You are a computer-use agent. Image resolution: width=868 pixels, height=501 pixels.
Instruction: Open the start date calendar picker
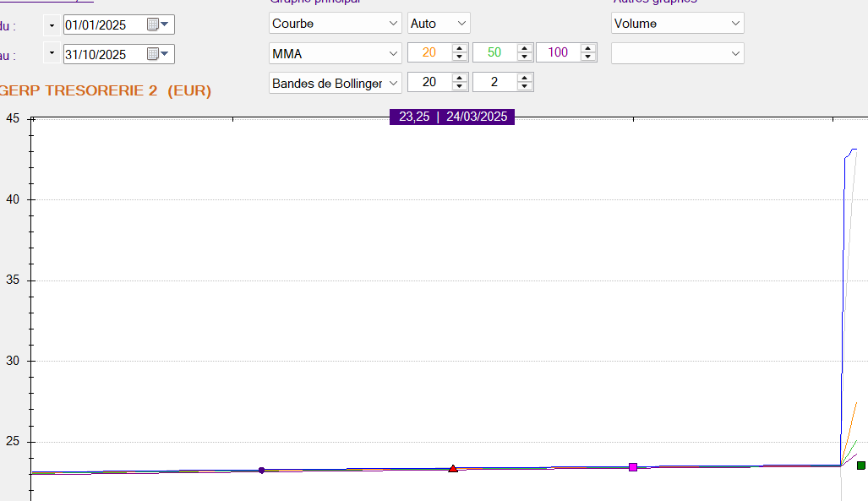[x=158, y=25]
